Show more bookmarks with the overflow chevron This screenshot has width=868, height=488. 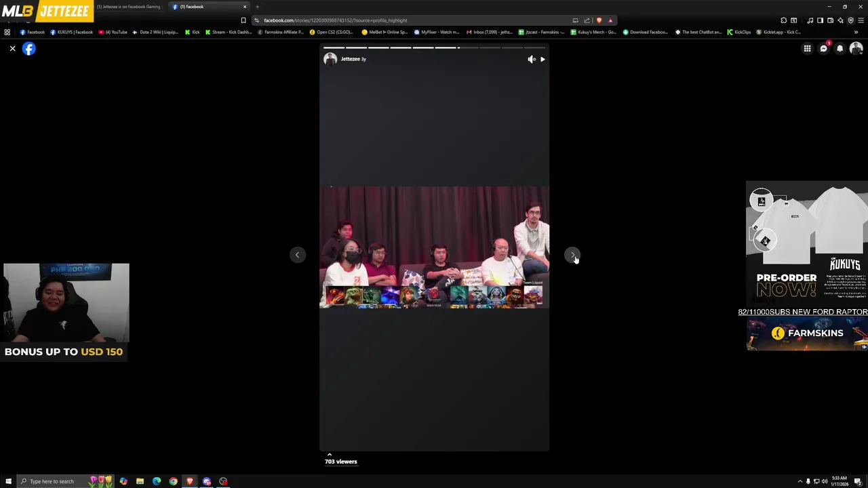point(856,32)
